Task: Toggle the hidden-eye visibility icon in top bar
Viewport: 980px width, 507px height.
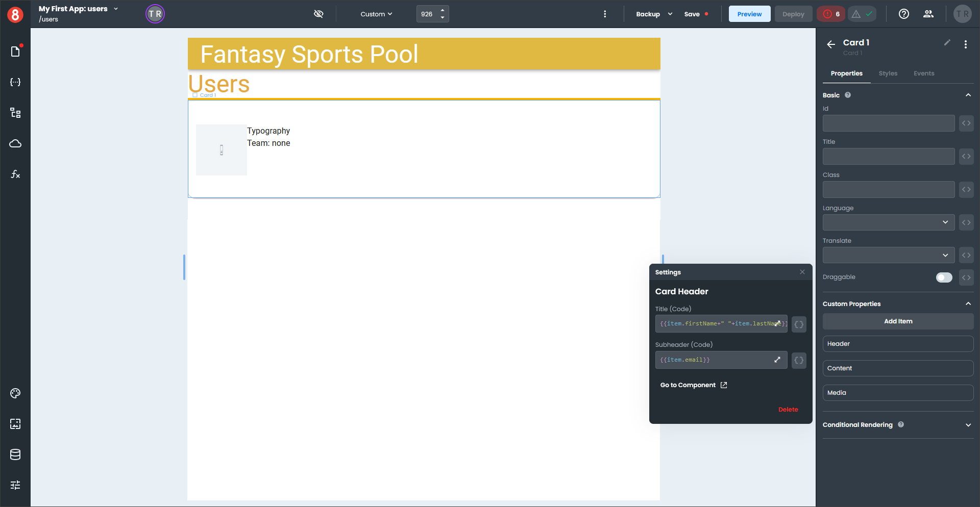Action: point(318,14)
